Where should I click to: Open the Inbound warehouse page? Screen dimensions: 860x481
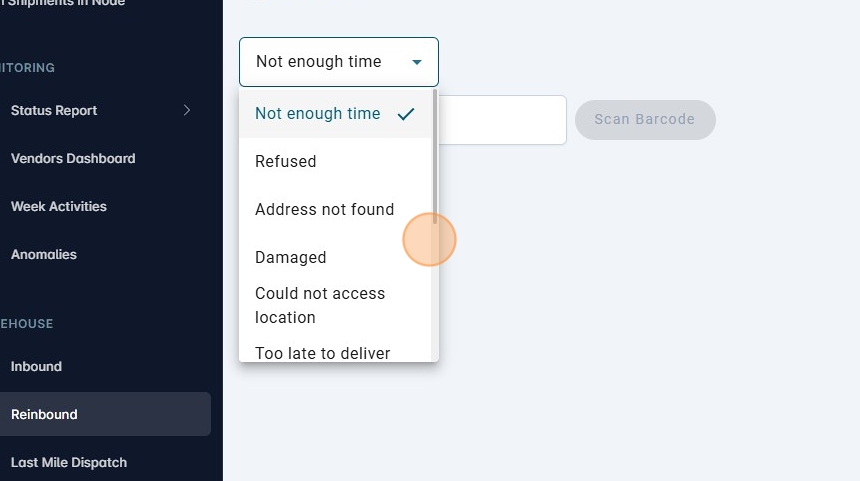36,366
